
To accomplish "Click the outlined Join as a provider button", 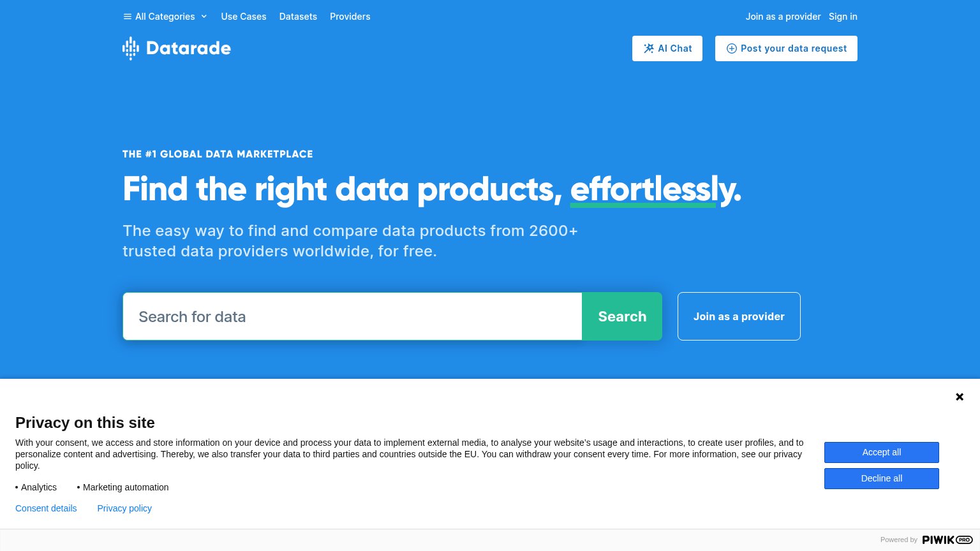I will 739,316.
